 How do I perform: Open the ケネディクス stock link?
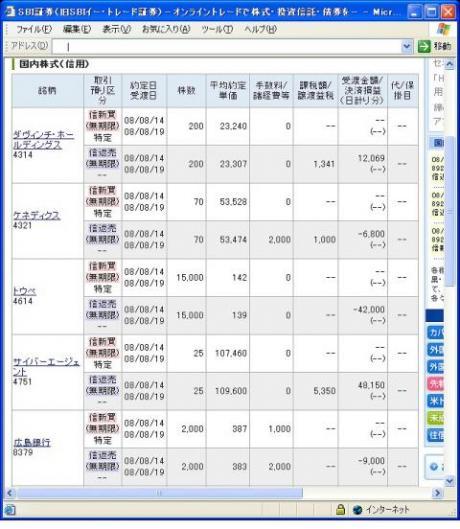36,215
